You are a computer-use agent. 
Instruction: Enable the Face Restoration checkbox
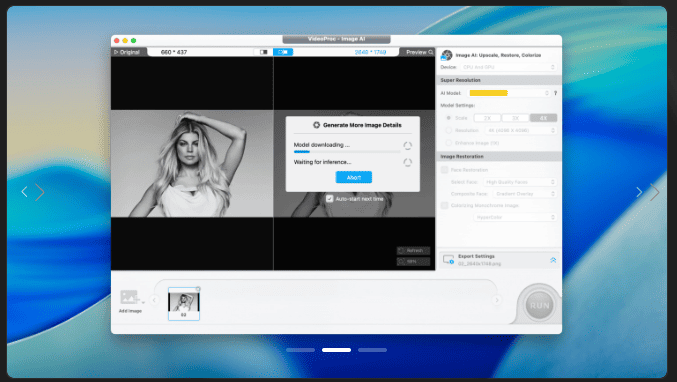444,170
